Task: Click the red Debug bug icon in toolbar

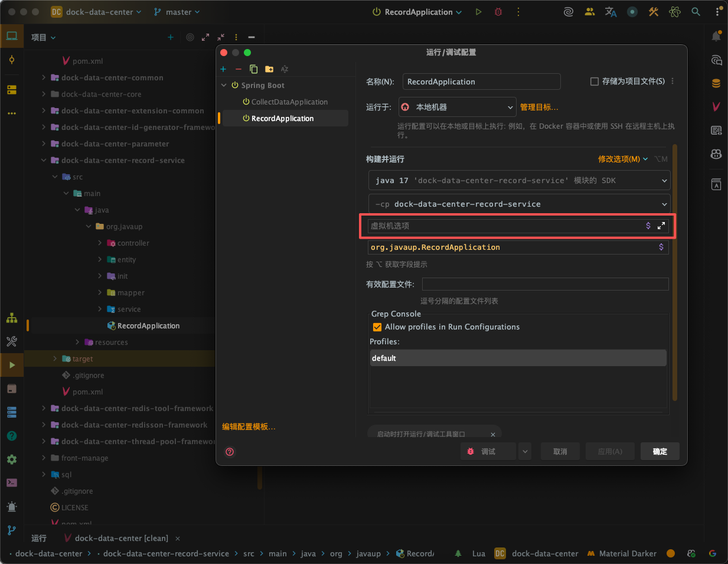Action: pyautogui.click(x=498, y=12)
